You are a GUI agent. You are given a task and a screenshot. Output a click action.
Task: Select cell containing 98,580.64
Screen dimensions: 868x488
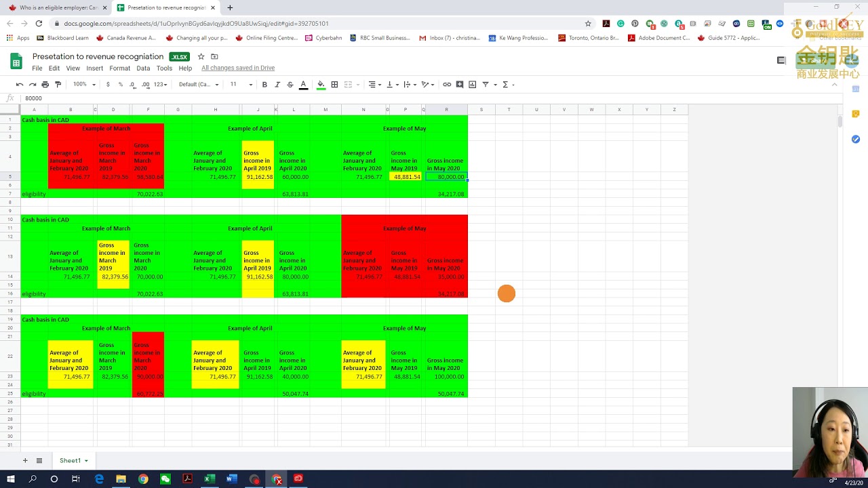[x=148, y=177]
